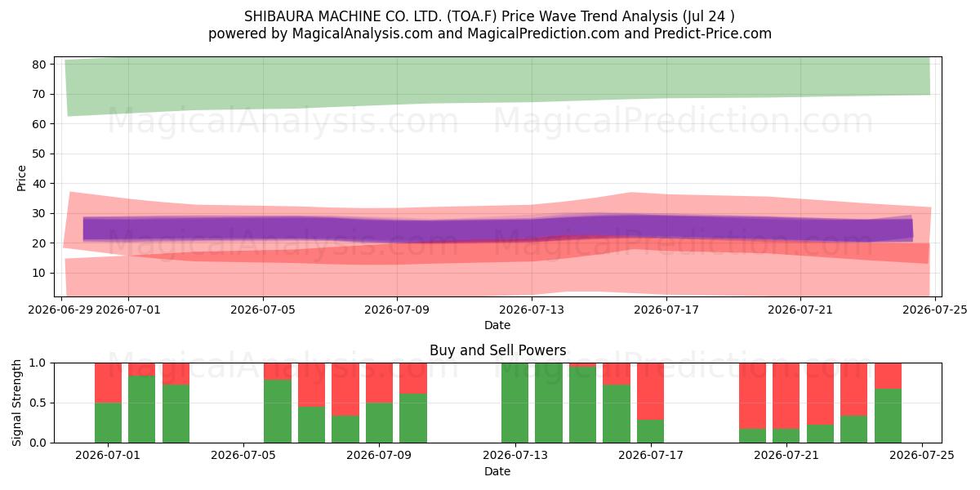Viewport: 980px width, 490px height.
Task: Click the 2026-07-09 tick on the price chart
Action: point(397,310)
